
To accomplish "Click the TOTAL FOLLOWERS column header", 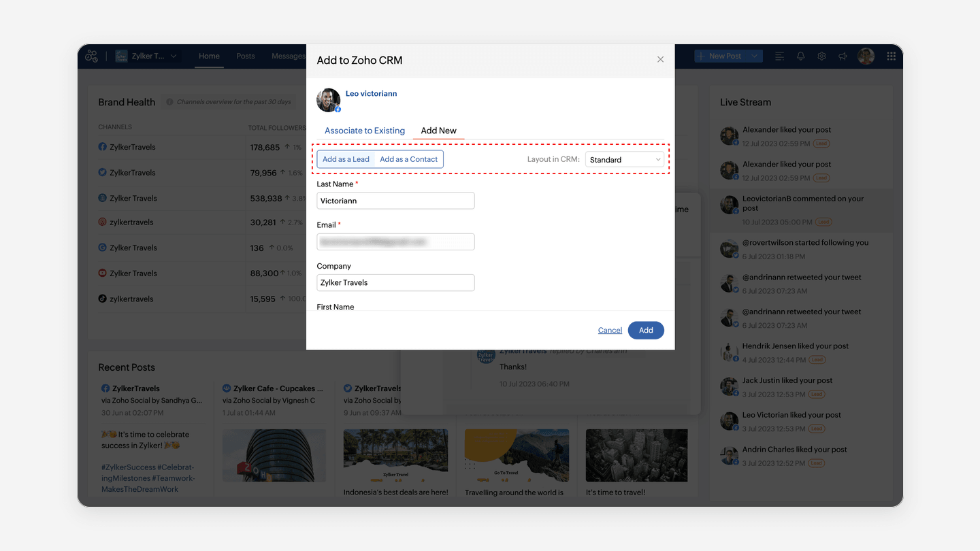I will tap(277, 127).
